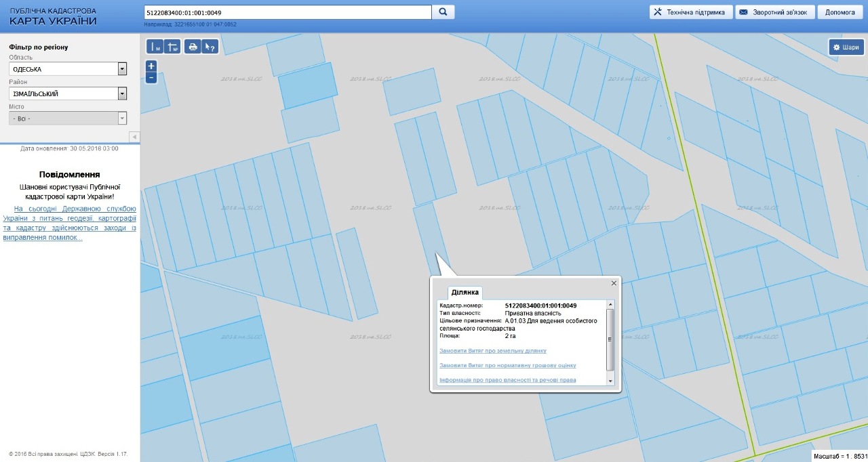Select the distance measurement tool

pyautogui.click(x=155, y=47)
